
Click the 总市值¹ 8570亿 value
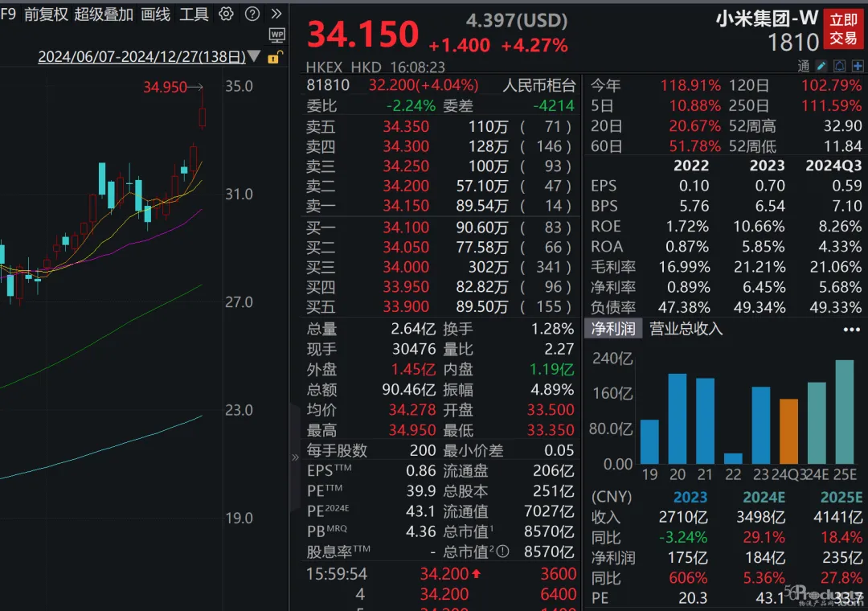coord(549,531)
